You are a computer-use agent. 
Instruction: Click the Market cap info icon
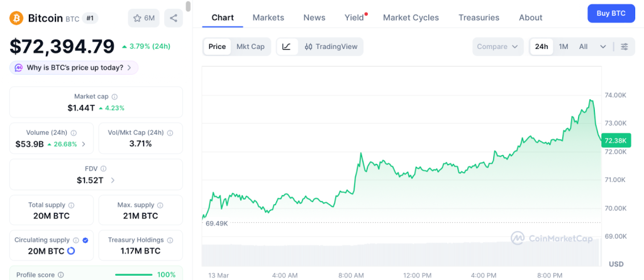click(x=114, y=97)
